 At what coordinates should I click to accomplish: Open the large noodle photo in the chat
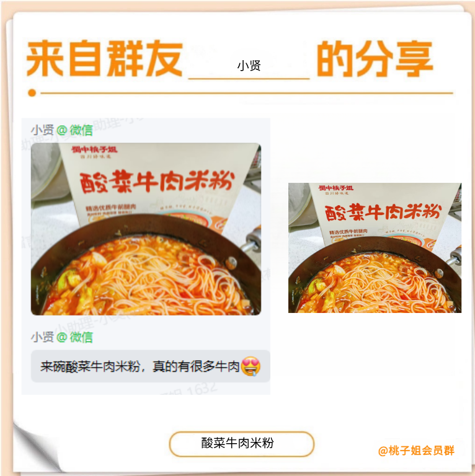tap(146, 229)
